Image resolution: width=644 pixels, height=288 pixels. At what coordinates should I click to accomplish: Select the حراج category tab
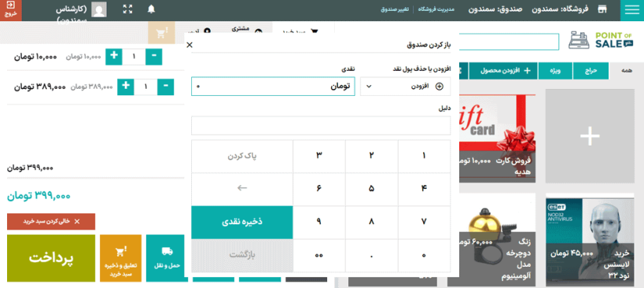[x=591, y=71]
